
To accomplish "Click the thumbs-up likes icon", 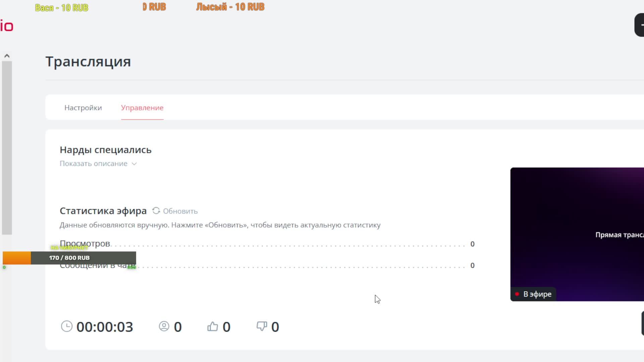I will (213, 326).
